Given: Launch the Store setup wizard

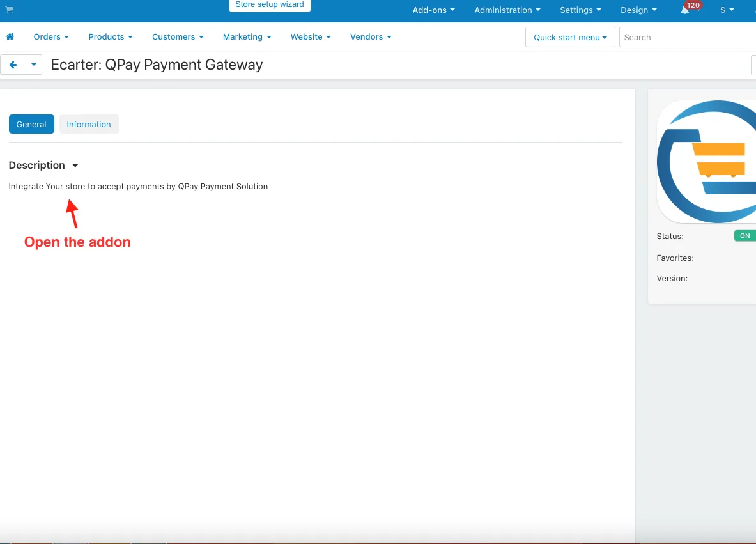Looking at the screenshot, I should tap(270, 5).
